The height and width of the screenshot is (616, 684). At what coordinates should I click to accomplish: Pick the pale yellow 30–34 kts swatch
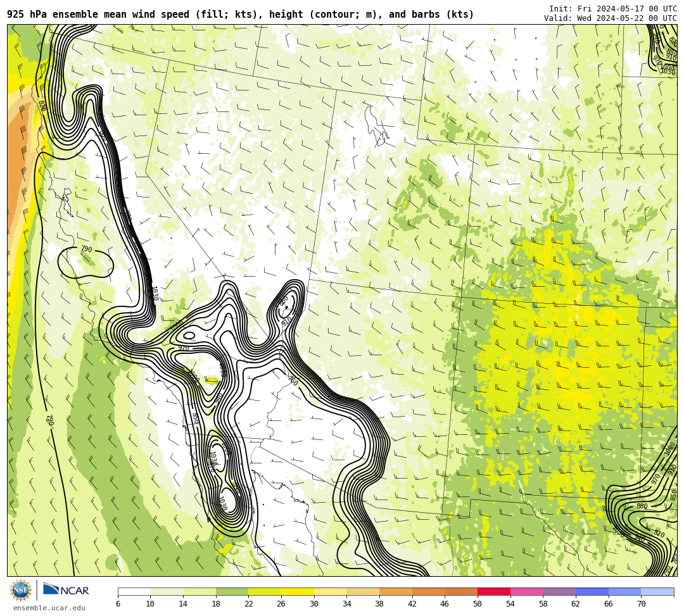point(330,591)
